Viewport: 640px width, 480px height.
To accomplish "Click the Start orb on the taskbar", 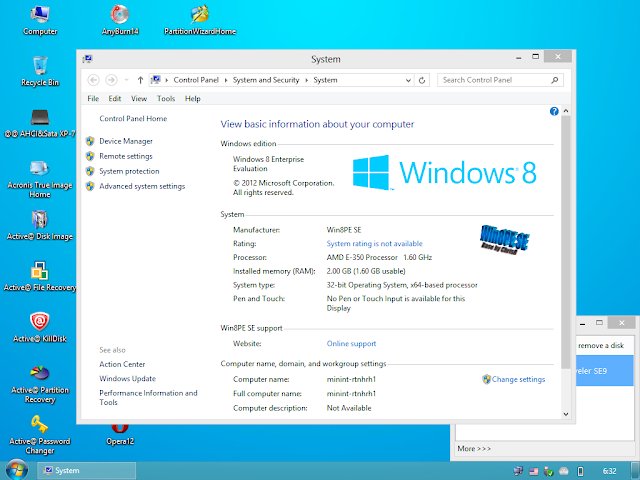I will 17,470.
